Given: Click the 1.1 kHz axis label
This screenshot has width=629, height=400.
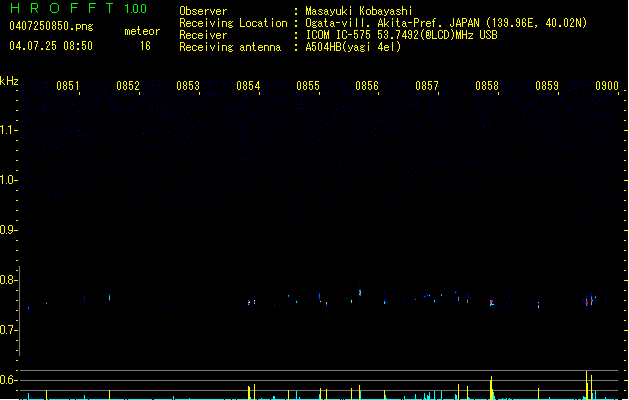Looking at the screenshot, I should (8, 130).
